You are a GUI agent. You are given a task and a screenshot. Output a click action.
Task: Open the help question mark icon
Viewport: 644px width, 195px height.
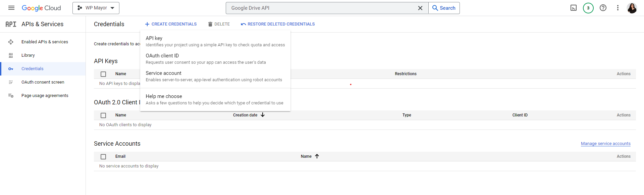pyautogui.click(x=603, y=8)
